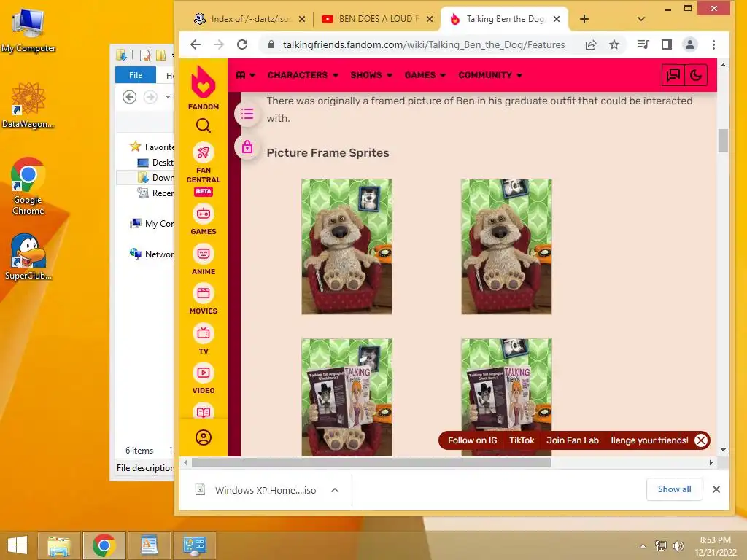747x560 pixels.
Task: Select My Computer in Explorer tree
Action: (152, 223)
